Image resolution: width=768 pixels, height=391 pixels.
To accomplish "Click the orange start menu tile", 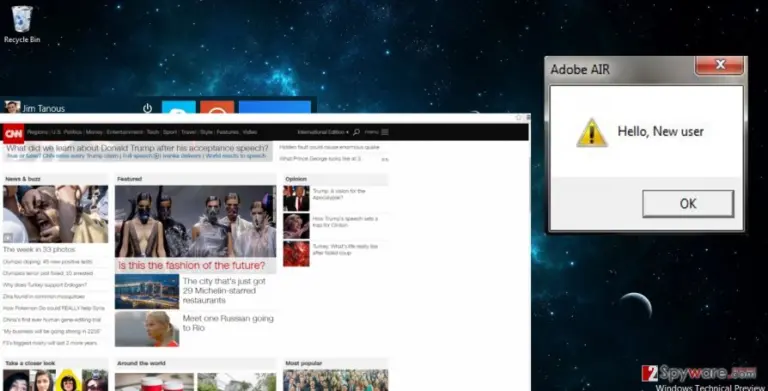I will coord(217,107).
